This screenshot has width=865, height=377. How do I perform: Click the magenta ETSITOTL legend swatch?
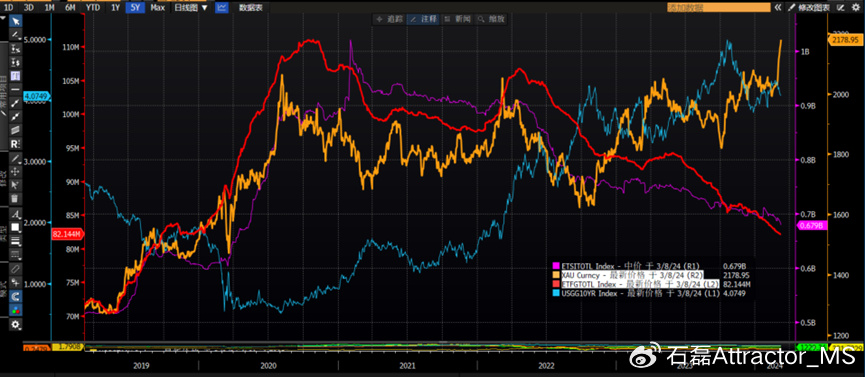[556, 266]
